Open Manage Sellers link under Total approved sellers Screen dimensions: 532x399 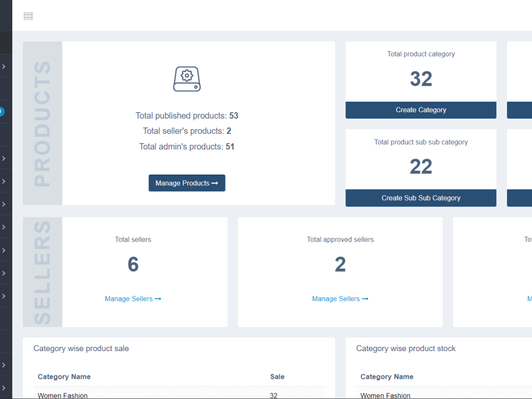[x=340, y=298]
